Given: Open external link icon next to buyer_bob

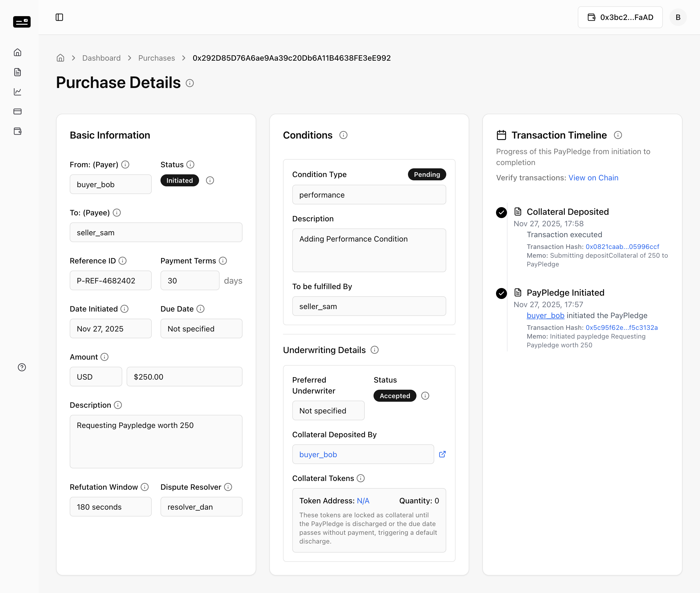Looking at the screenshot, I should (442, 454).
